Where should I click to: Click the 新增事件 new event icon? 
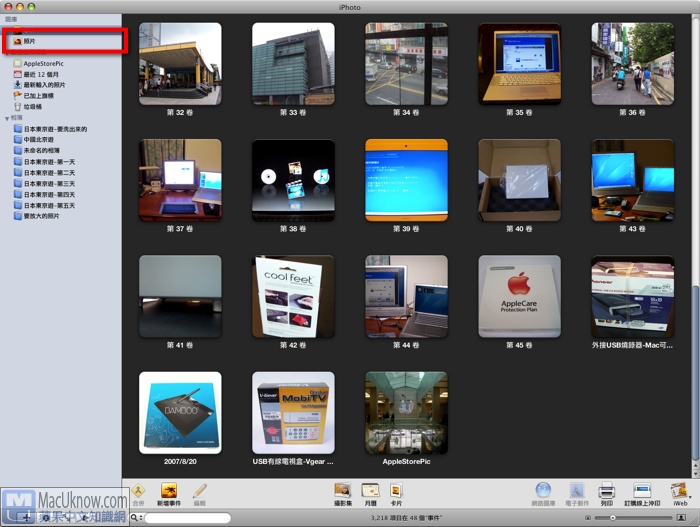tap(169, 491)
